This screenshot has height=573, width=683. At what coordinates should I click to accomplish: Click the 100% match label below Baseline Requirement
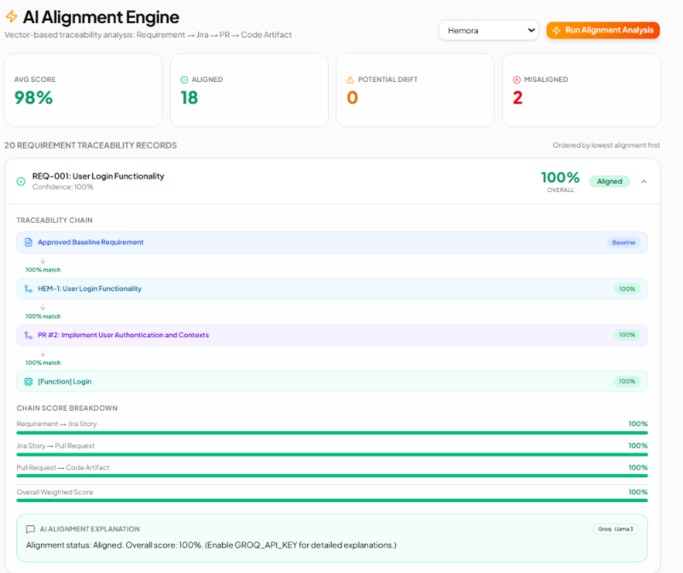pos(43,270)
